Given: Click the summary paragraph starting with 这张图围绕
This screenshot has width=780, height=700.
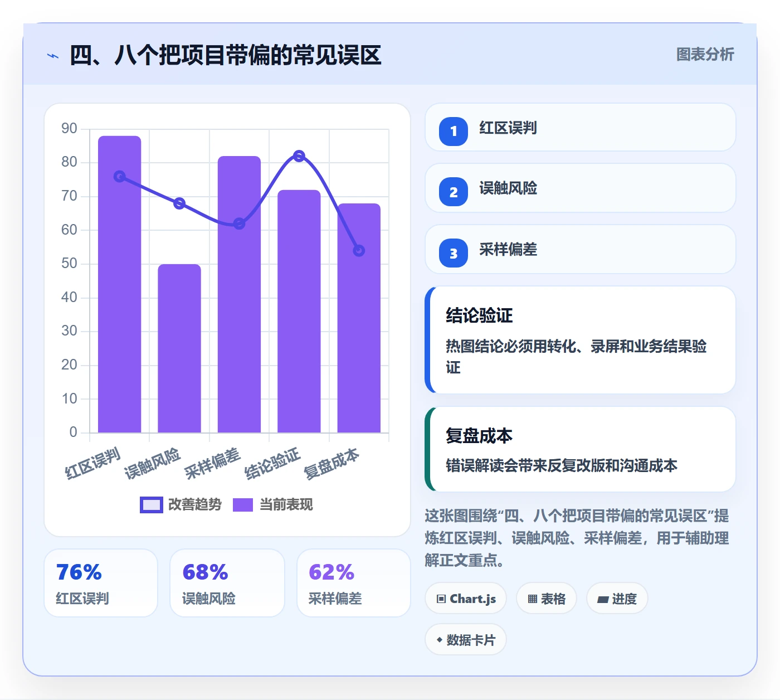Looking at the screenshot, I should pos(577,538).
